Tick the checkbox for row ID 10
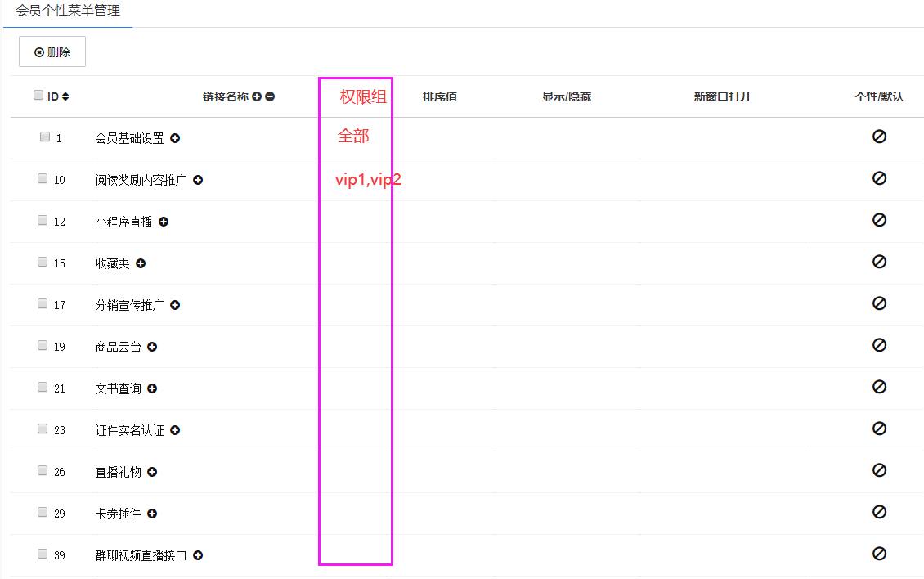This screenshot has height=579, width=924. coord(43,178)
